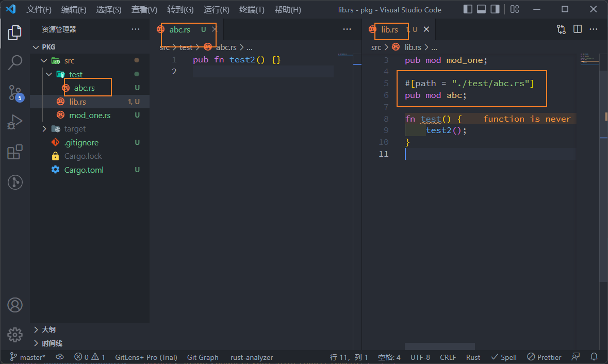Open the Search view in activity bar
The height and width of the screenshot is (364, 608).
[15, 62]
